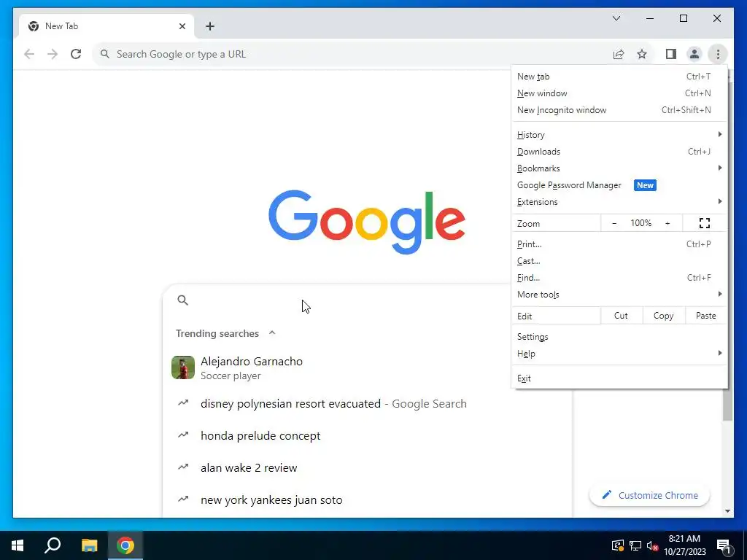Click the Copy button in Edit row
This screenshot has width=747, height=560.
click(663, 316)
